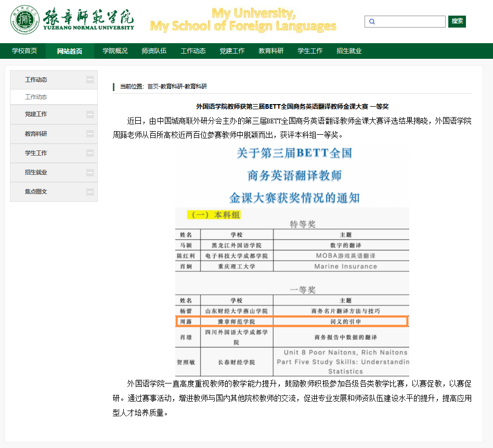Click the 焦点图文 sidebar label
This screenshot has width=493, height=448.
[x=36, y=191]
